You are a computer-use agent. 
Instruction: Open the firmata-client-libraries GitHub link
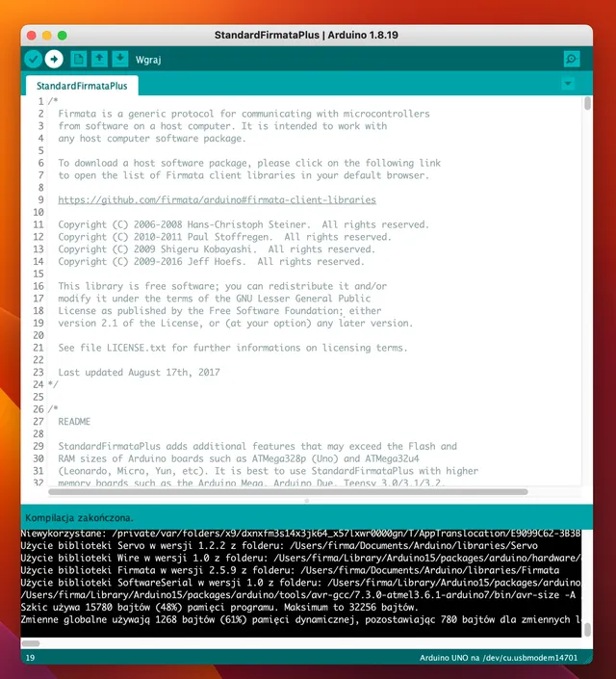[217, 200]
